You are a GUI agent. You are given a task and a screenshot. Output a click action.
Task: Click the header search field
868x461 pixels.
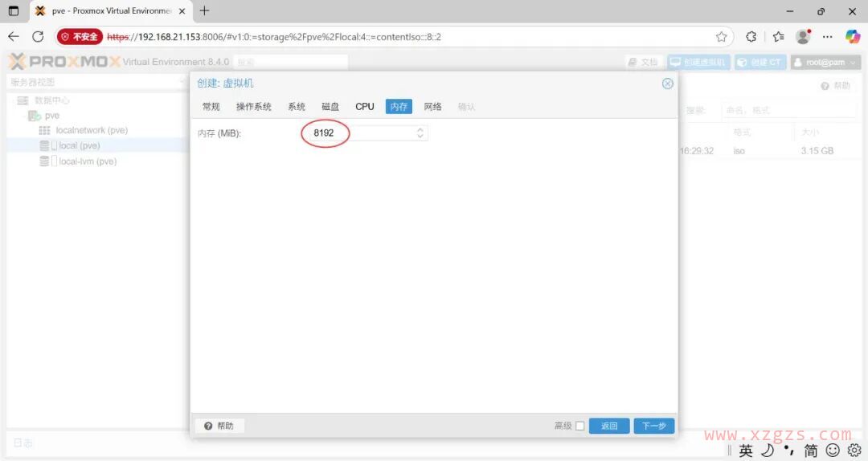291,62
